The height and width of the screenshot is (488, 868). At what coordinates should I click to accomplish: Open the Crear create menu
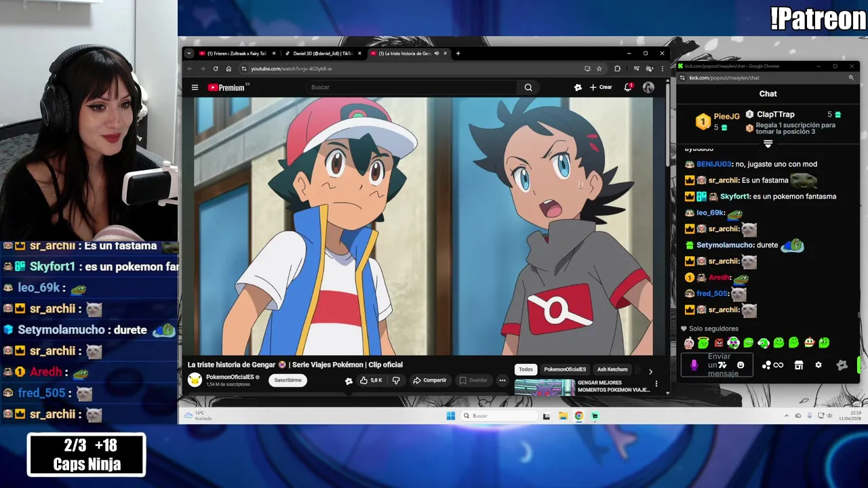(x=601, y=87)
